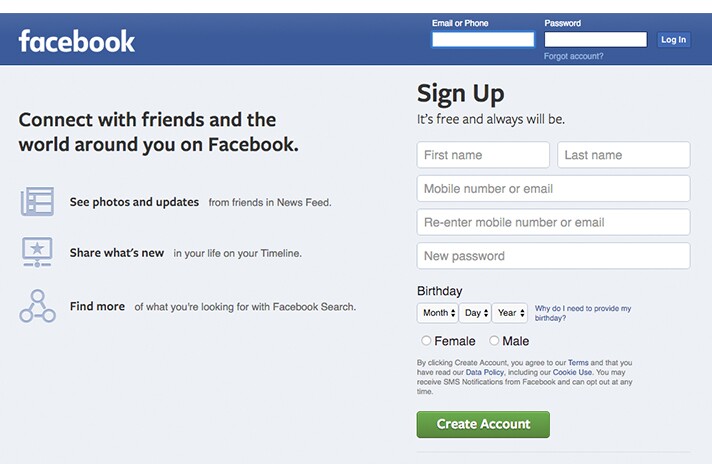
Task: Click the facebook logo in header
Action: coord(77,41)
